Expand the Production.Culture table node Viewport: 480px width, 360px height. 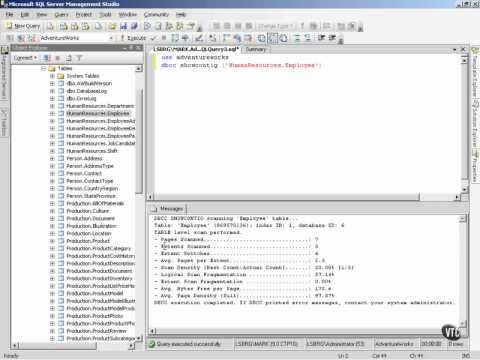(52, 211)
